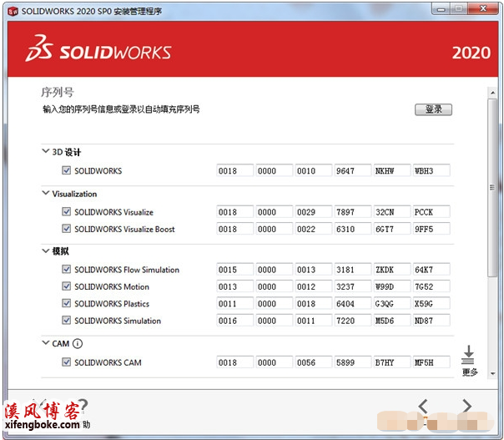The image size is (504, 440).
Task: Collapse the 模拟 section
Action: [x=46, y=250]
